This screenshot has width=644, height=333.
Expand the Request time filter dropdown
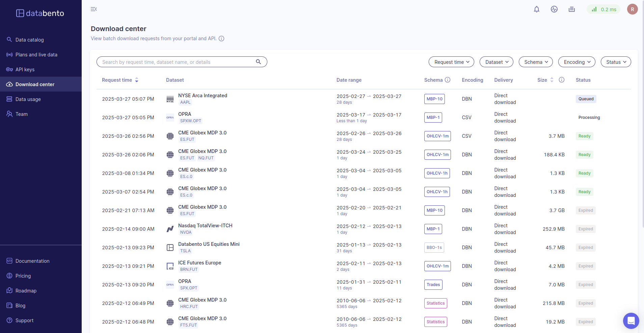(451, 62)
